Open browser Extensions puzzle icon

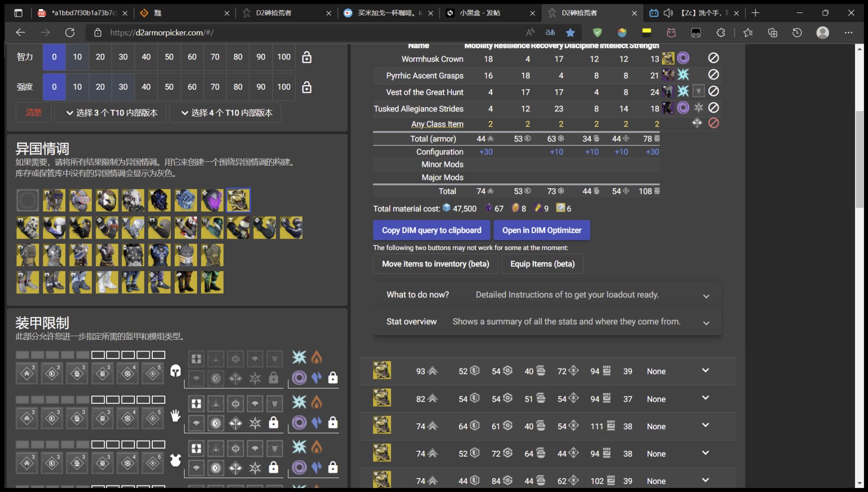(721, 32)
